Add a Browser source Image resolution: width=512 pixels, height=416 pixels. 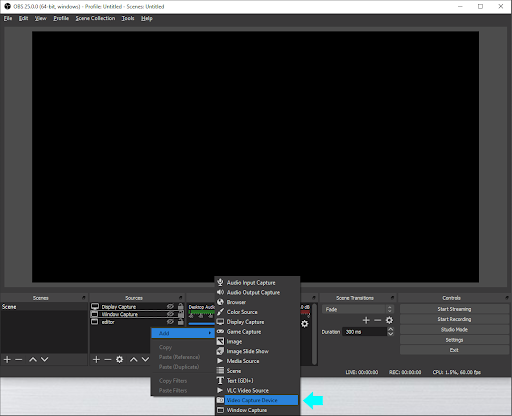point(257,302)
